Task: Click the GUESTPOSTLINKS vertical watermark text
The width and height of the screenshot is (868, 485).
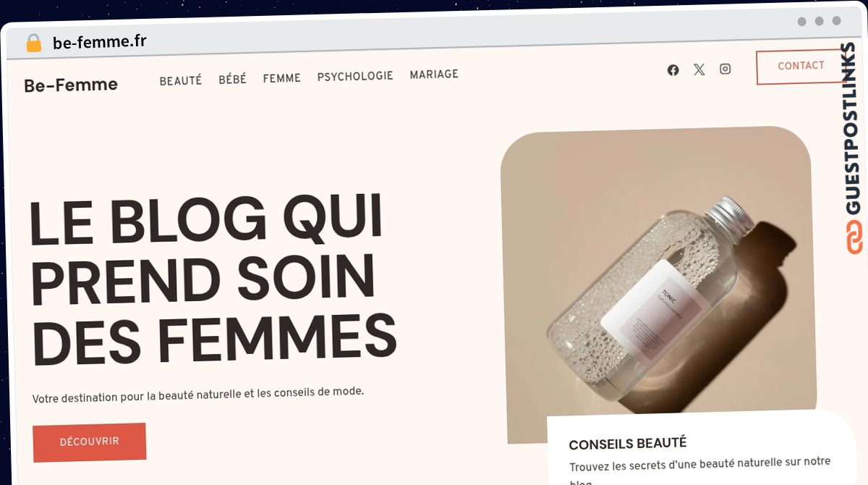Action: [x=853, y=129]
